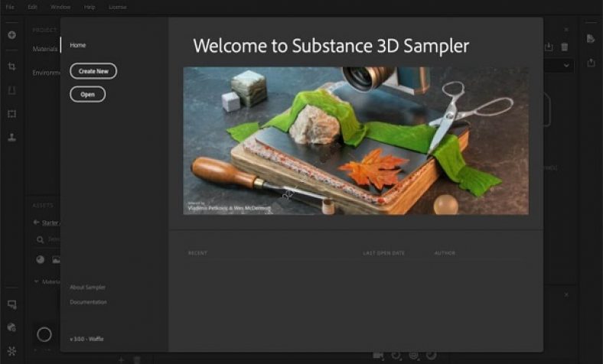Select the Home tab in welcome dialog
Viewport: 603px width, 364px height.
pyautogui.click(x=78, y=45)
